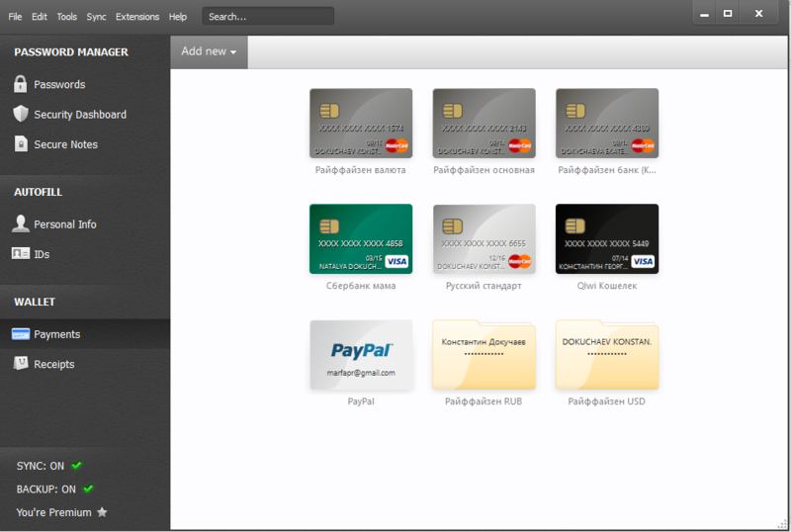Viewport: 791px width, 532px height.
Task: Click the IDs card icon
Action: [x=21, y=253]
